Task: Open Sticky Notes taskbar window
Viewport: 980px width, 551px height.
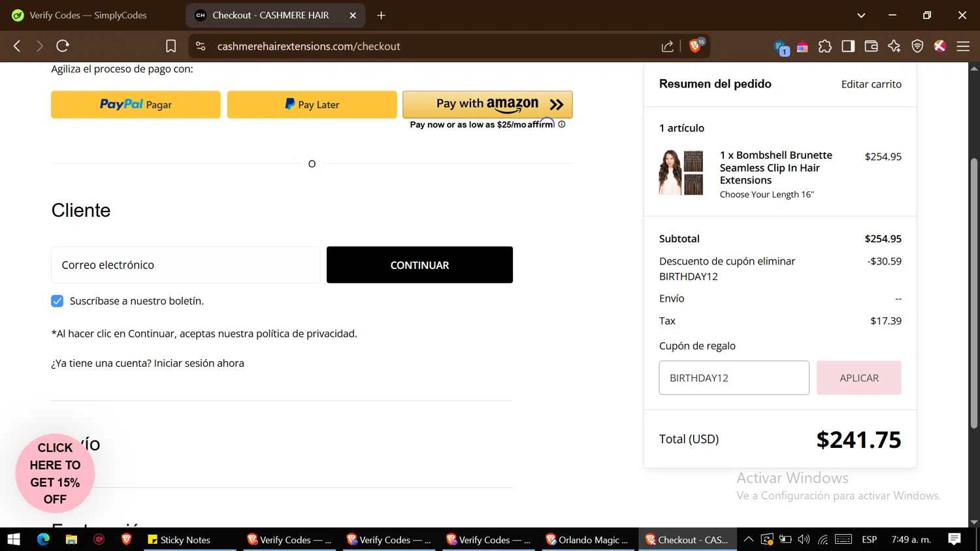Action: coord(189,539)
